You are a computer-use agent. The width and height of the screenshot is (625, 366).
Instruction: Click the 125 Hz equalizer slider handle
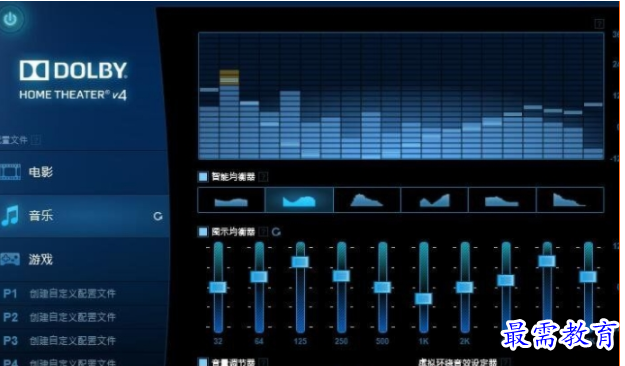tap(300, 262)
